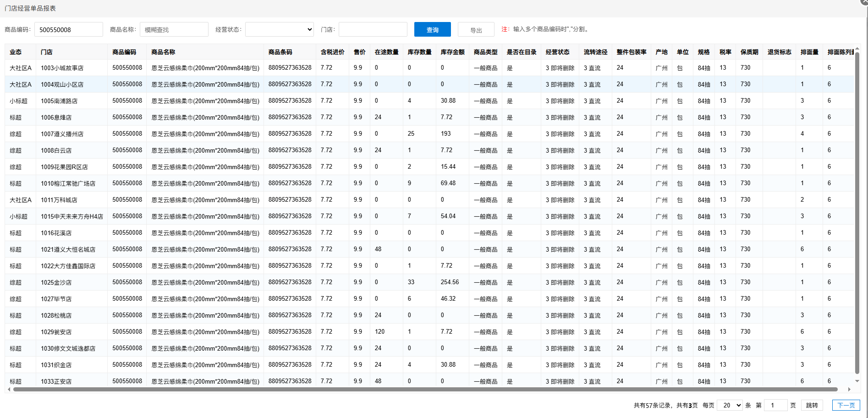Click the 库存金额 column header
The height and width of the screenshot is (418, 868).
click(452, 52)
